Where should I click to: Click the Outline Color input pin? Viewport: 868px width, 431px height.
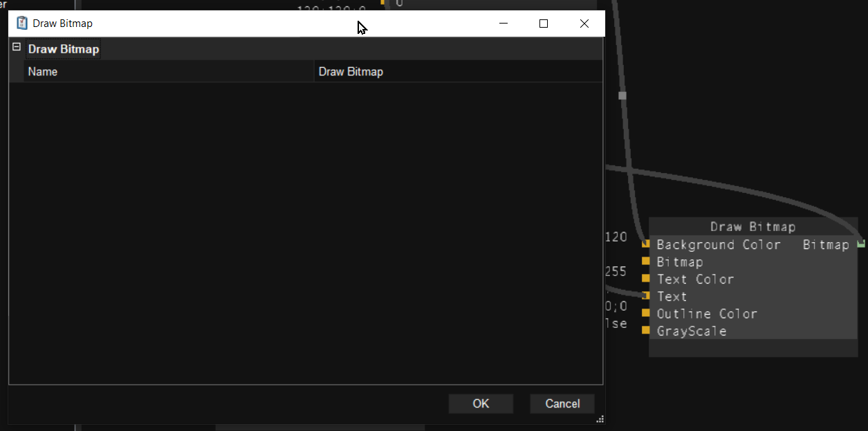(x=646, y=313)
